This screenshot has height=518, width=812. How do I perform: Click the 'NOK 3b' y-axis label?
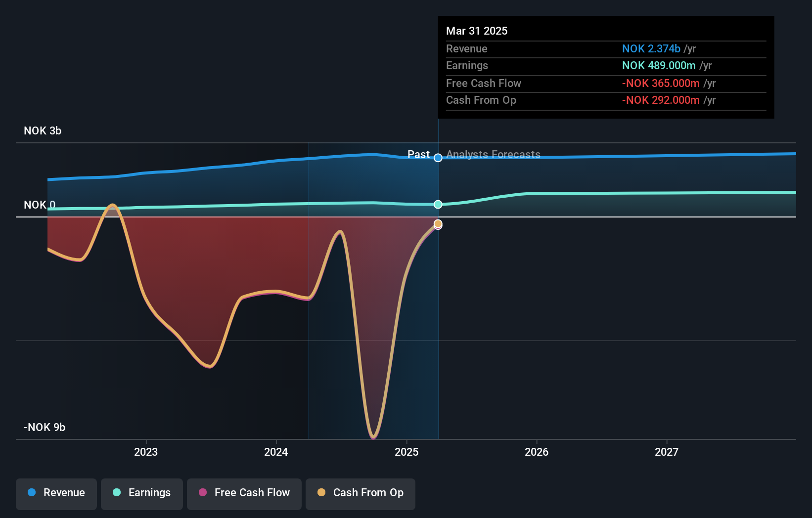pos(43,130)
